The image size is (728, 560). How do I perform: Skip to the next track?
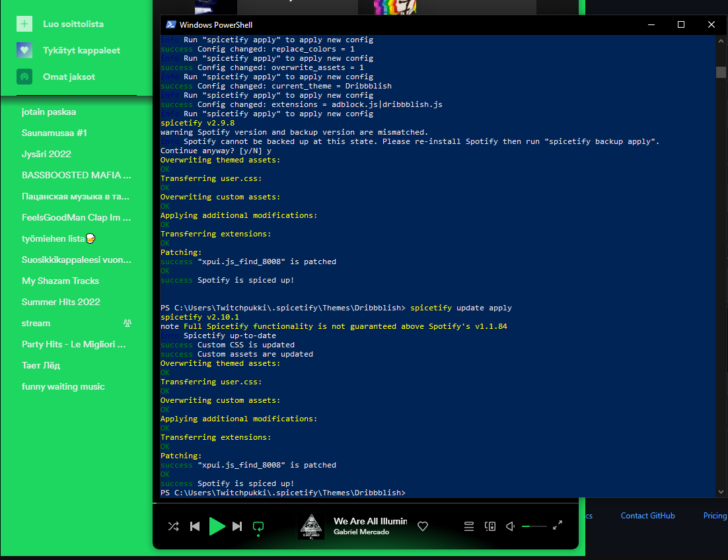pos(237,526)
